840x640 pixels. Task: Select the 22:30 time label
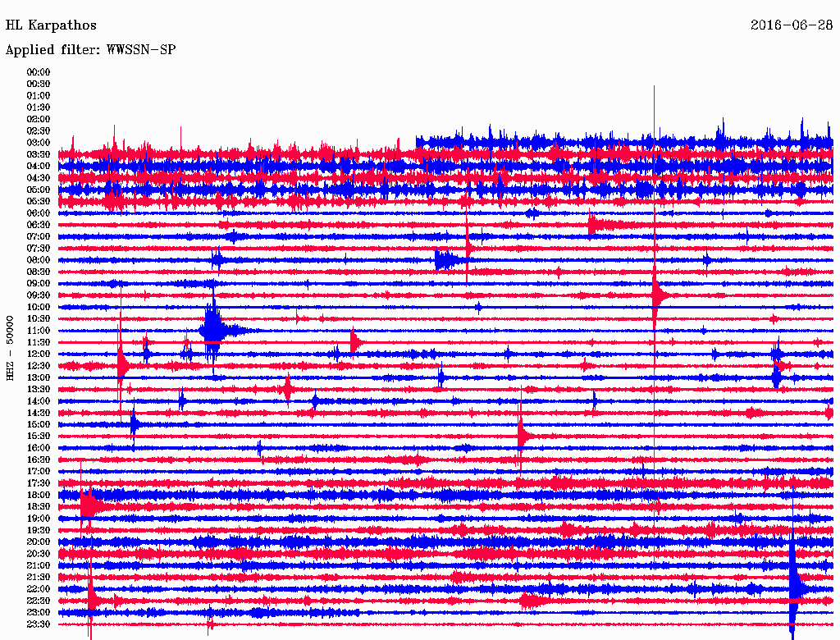38,601
